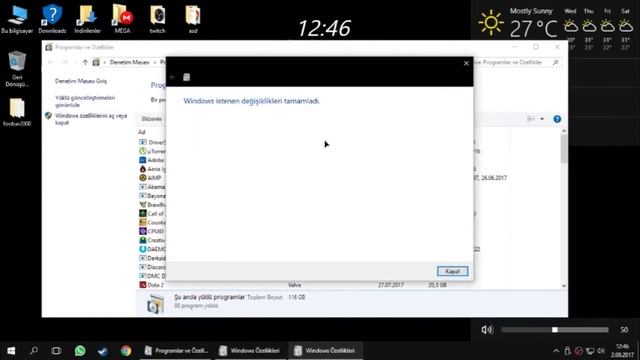The width and height of the screenshot is (640, 360).
Task: Close the Windows features dialog with X
Action: pos(466,63)
